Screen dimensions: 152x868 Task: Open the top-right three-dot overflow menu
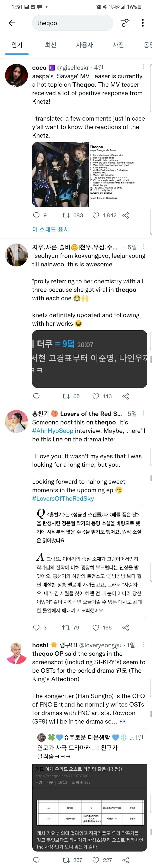[x=143, y=23]
